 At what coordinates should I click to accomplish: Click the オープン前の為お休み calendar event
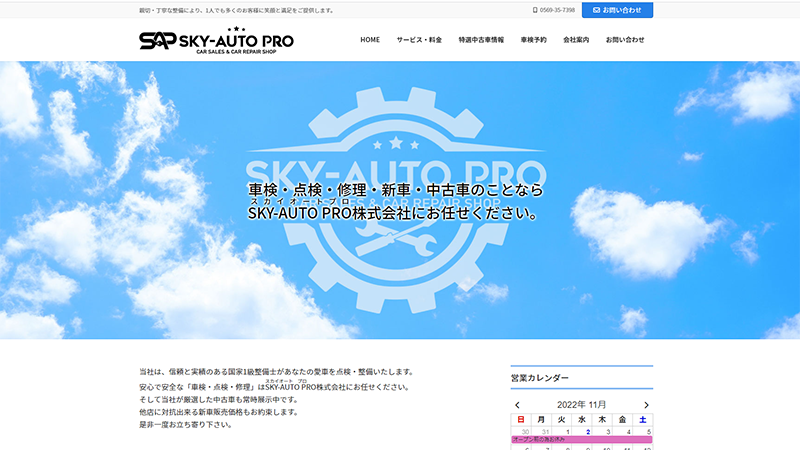click(582, 439)
